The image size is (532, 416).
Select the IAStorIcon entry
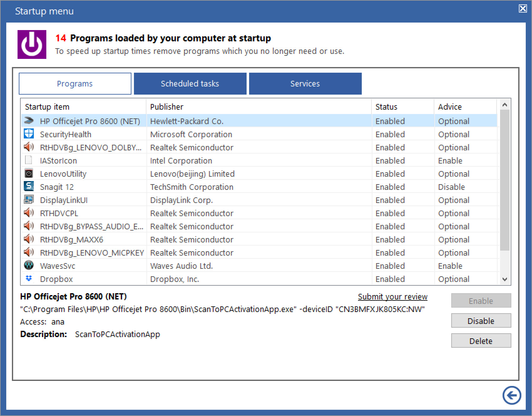click(x=59, y=161)
